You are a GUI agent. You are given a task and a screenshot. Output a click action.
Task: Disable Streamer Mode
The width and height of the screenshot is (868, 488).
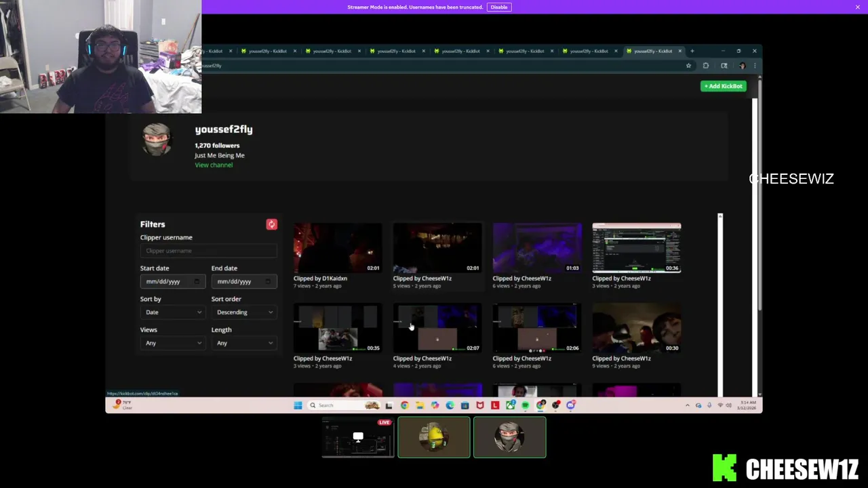pos(499,7)
